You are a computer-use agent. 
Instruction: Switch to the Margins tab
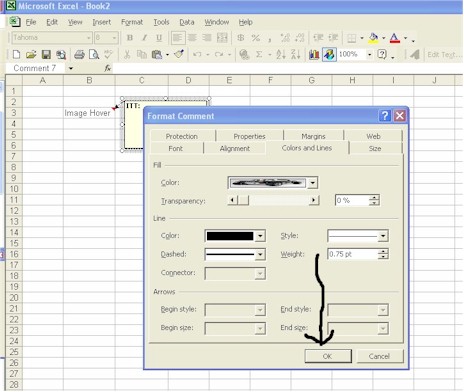[x=313, y=136]
